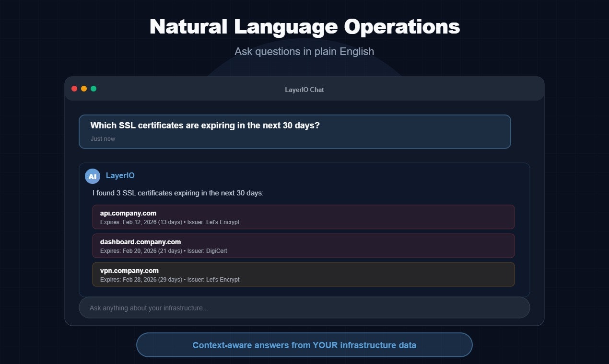Screen dimensions: 609x364
Task: Click the AI avatar icon
Action: (x=92, y=176)
